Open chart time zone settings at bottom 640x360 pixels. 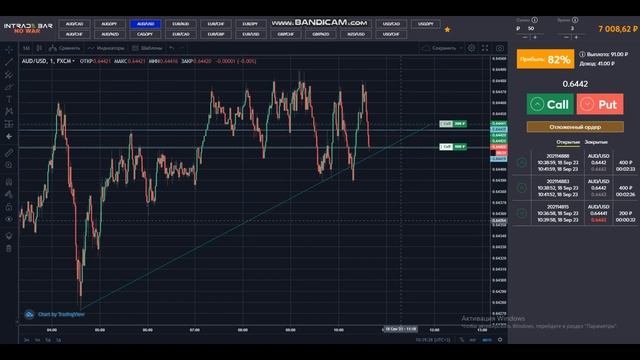pyautogui.click(x=432, y=340)
